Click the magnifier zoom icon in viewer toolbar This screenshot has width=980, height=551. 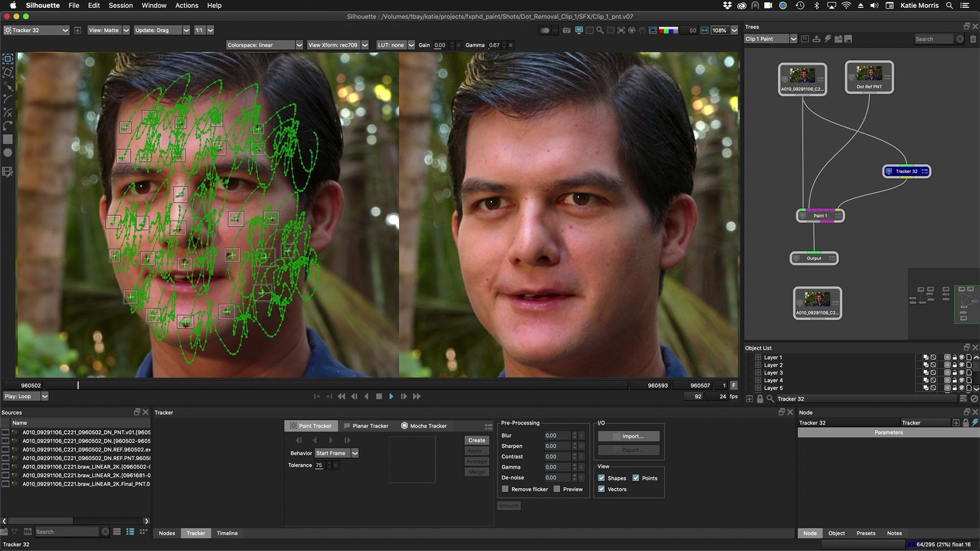click(600, 30)
